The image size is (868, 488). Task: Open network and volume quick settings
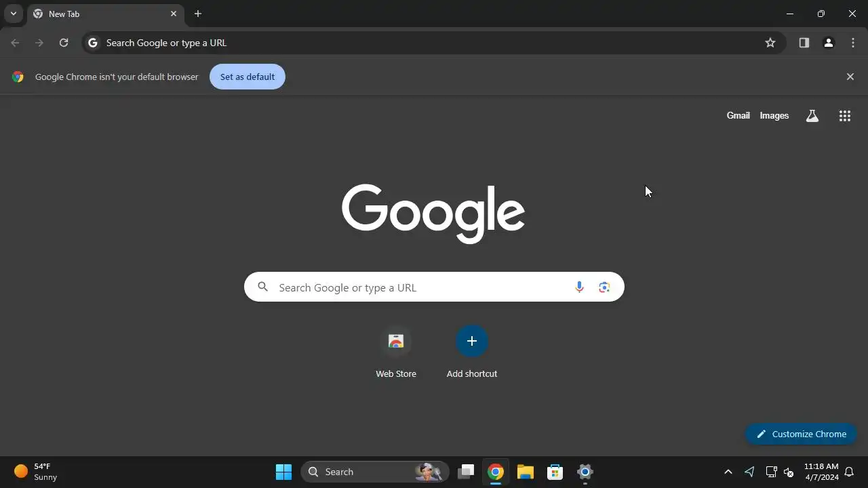pyautogui.click(x=780, y=472)
